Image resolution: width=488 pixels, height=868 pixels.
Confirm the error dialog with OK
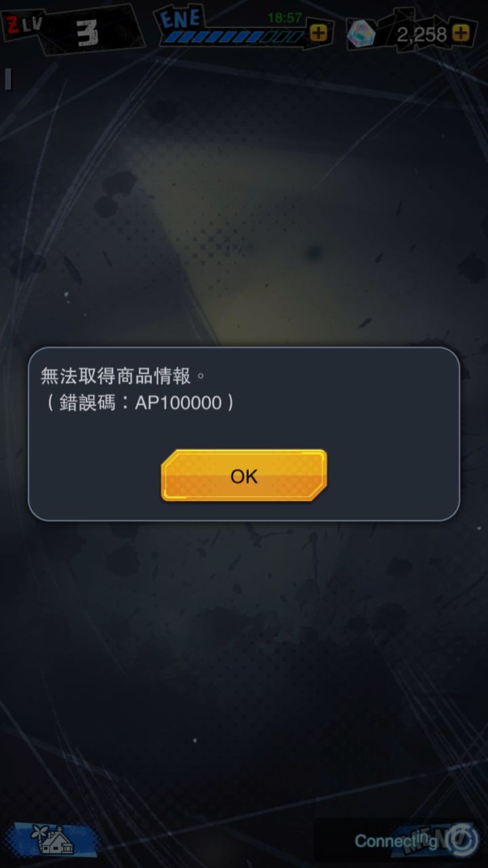(x=244, y=475)
